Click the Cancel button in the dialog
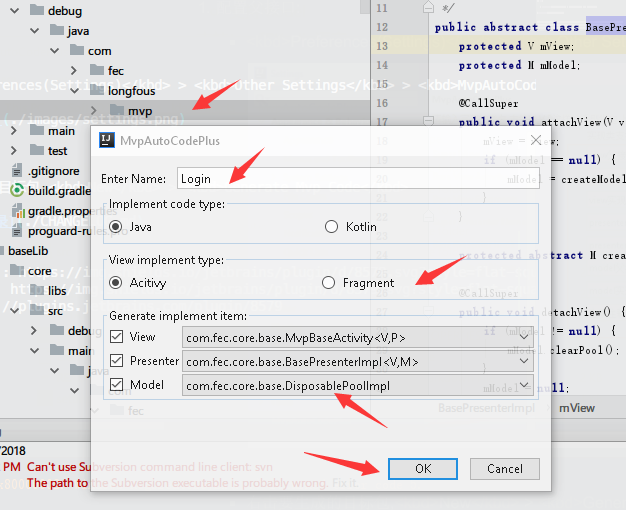The image size is (626, 510). point(505,468)
